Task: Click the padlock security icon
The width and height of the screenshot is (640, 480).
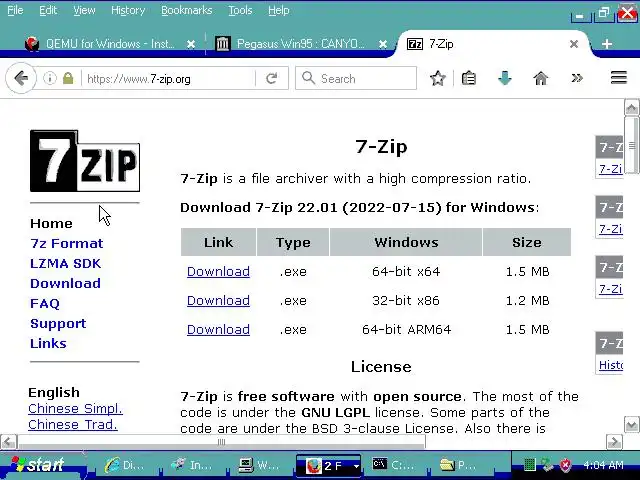Action: 68,78
